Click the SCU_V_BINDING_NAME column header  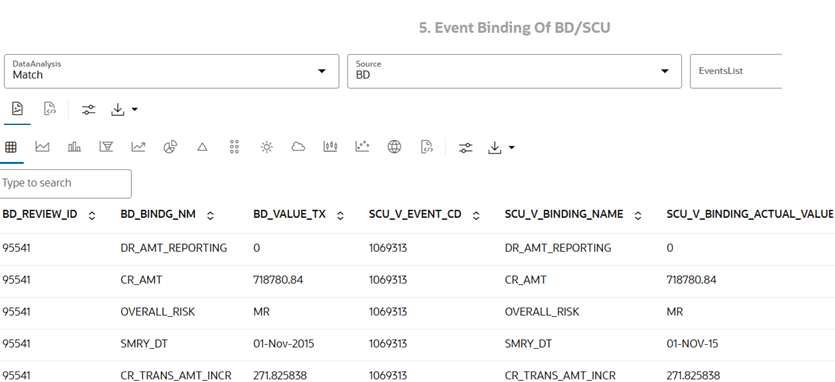point(564,214)
